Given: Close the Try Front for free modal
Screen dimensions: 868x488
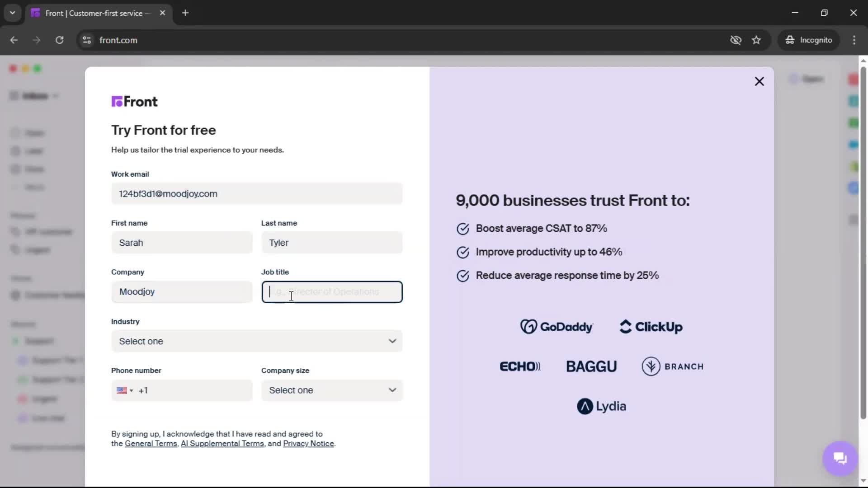Looking at the screenshot, I should [759, 81].
